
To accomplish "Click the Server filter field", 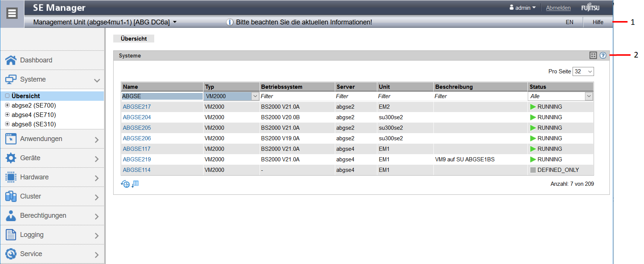I will tap(356, 96).
